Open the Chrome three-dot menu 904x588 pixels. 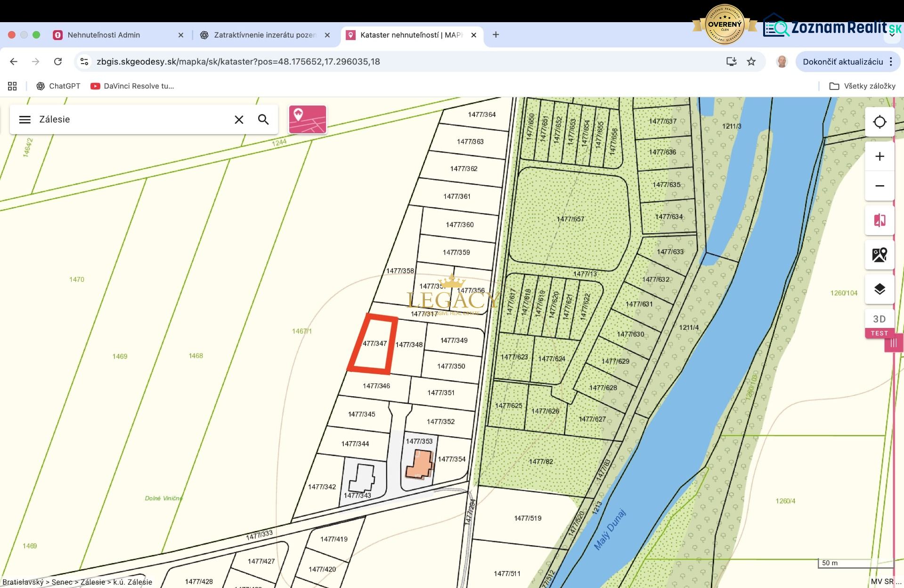(x=891, y=62)
